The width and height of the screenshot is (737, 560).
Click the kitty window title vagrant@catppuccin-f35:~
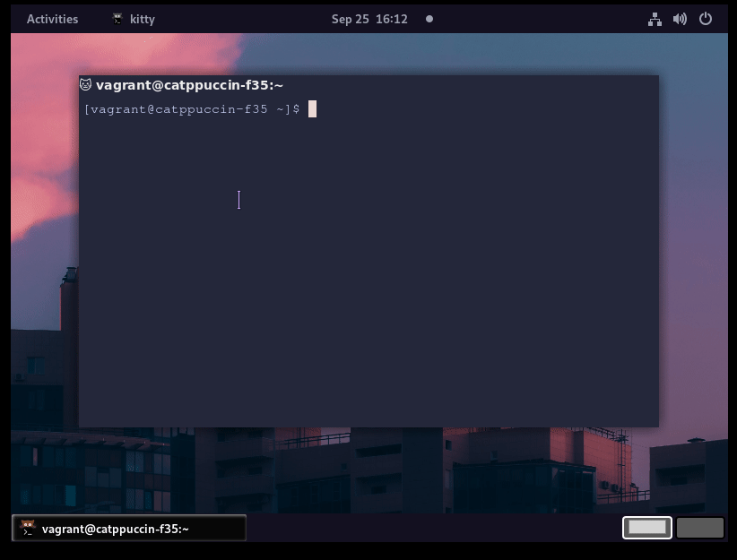(189, 85)
